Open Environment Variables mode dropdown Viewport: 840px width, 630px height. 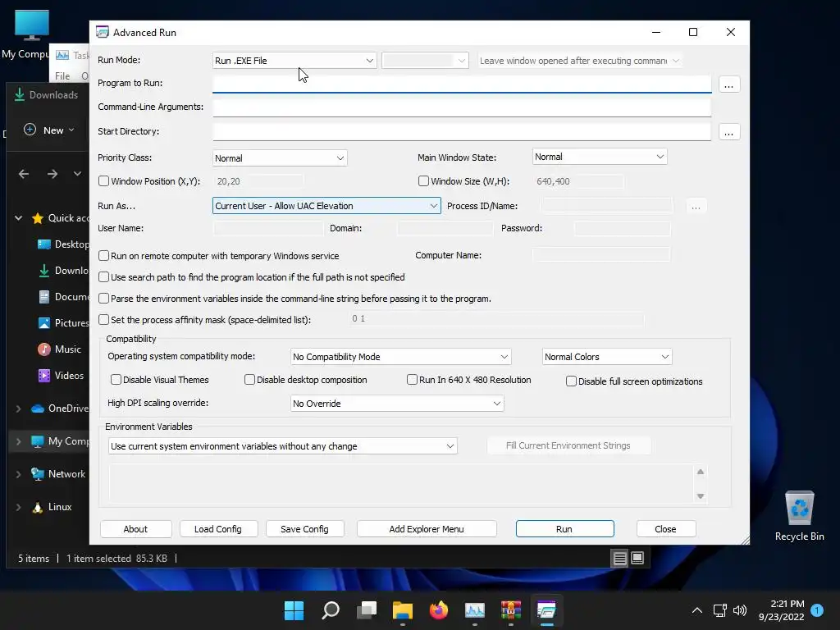[283, 446]
